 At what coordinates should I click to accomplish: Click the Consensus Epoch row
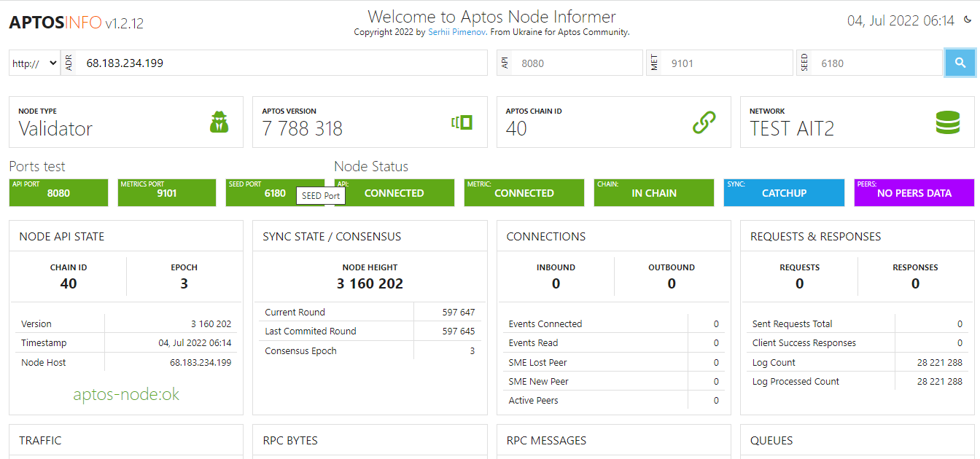[x=370, y=350]
